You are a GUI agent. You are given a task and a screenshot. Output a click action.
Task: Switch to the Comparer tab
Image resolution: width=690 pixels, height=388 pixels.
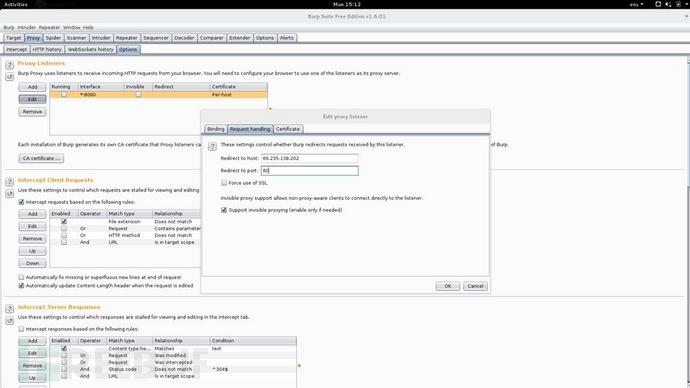pyautogui.click(x=212, y=38)
